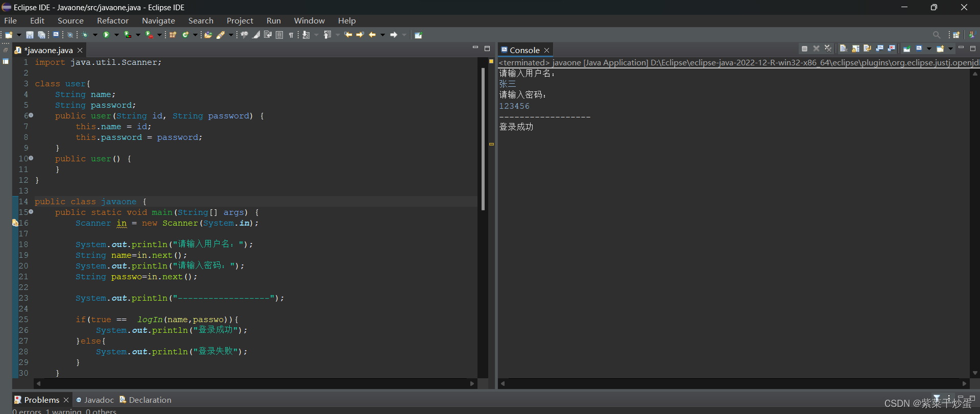The image size is (980, 414).
Task: Open dropdown beside Display Selected Console
Action: point(929,48)
